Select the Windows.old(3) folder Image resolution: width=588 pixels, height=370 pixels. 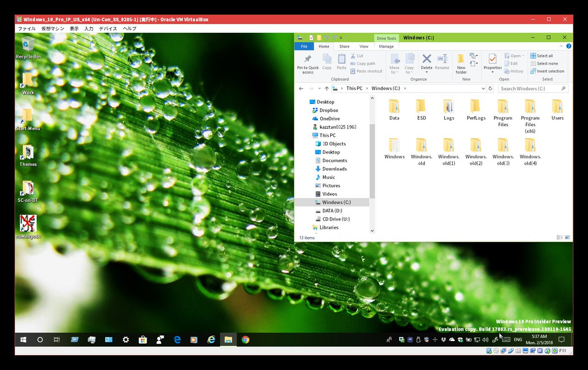click(503, 151)
